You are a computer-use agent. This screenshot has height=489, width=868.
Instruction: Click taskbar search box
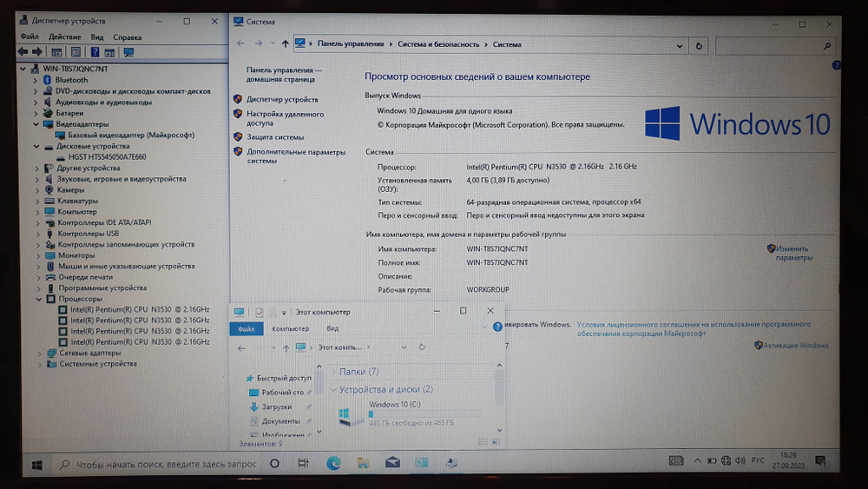click(x=158, y=464)
